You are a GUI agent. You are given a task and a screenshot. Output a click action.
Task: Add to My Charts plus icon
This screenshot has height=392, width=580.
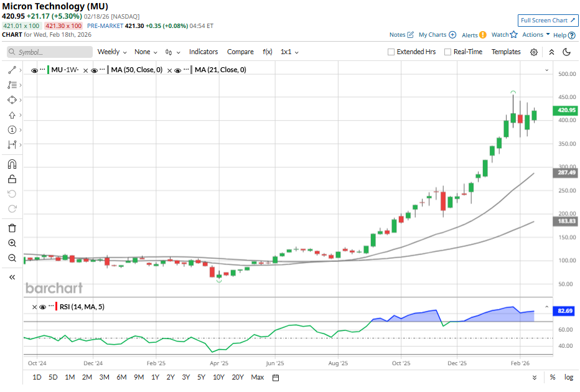click(x=452, y=35)
